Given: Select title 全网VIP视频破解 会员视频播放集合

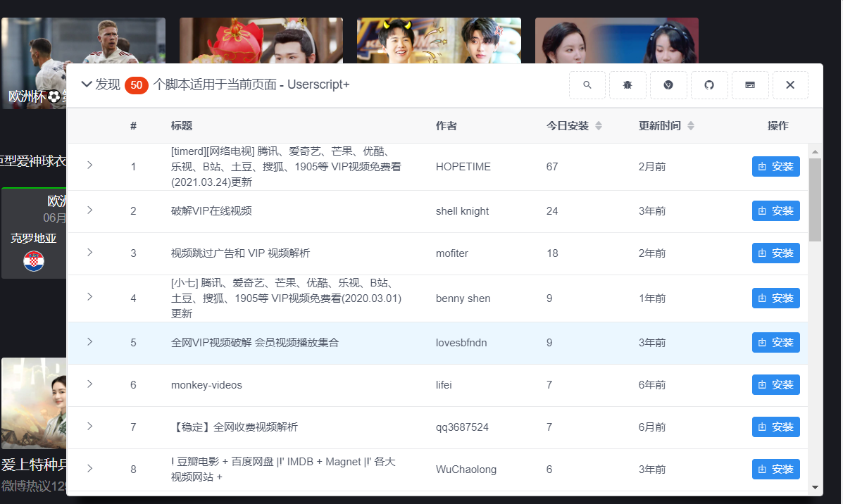Looking at the screenshot, I should (255, 342).
